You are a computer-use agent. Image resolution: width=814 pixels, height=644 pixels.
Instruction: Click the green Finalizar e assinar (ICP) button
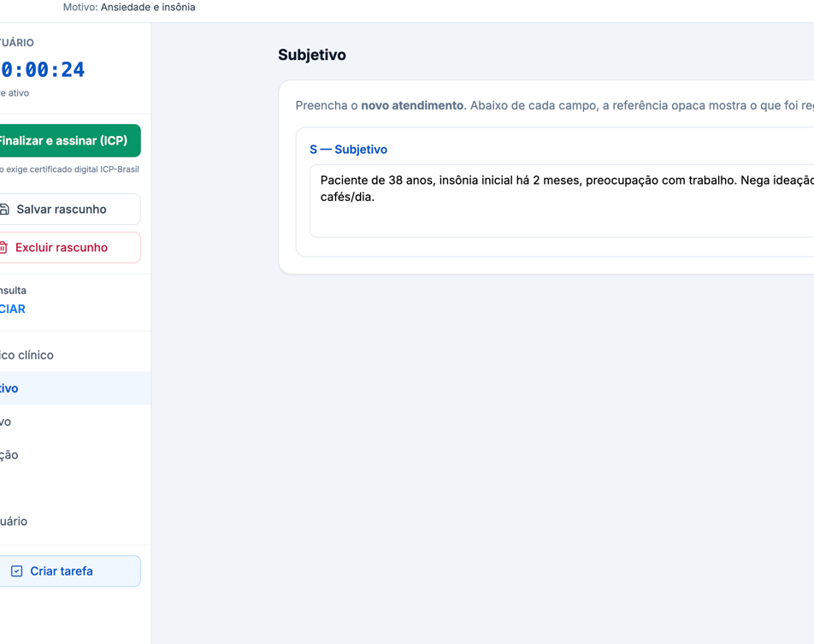pos(69,141)
